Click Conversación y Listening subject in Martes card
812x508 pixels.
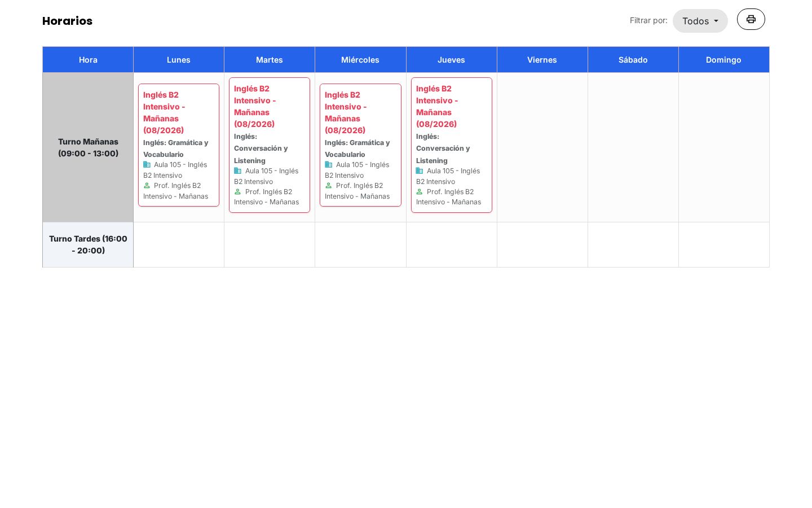click(x=261, y=148)
